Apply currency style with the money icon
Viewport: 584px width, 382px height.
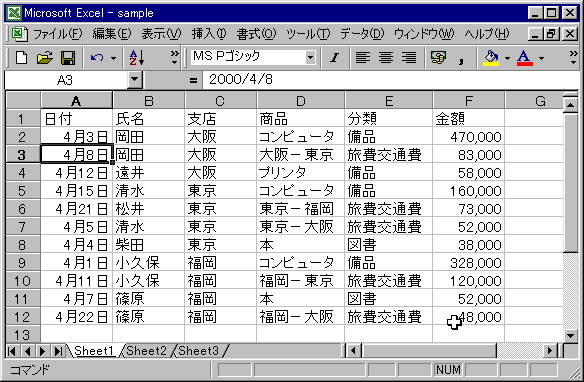(x=438, y=58)
